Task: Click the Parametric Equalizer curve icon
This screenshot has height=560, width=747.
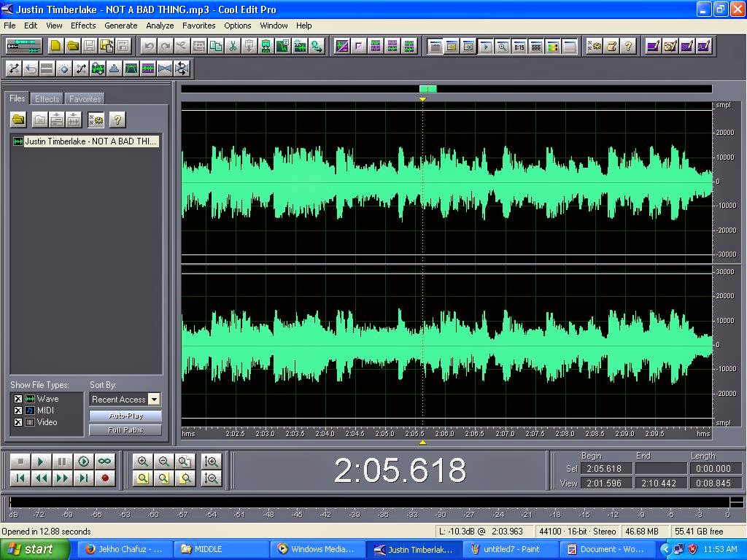Action: tap(131, 69)
